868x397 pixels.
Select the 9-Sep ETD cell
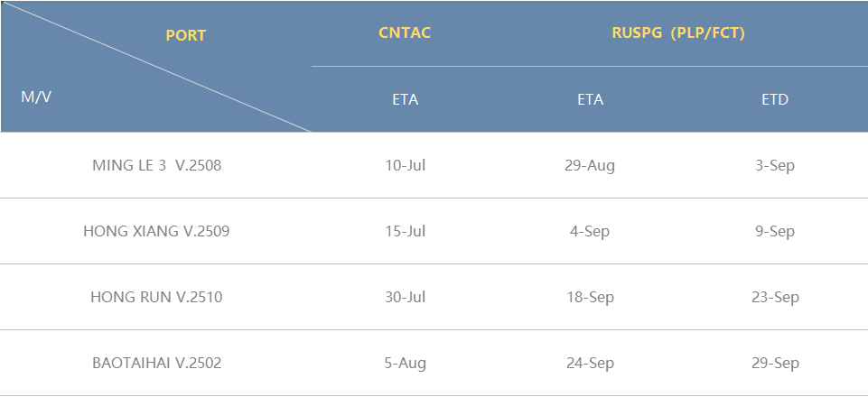pyautogui.click(x=775, y=231)
